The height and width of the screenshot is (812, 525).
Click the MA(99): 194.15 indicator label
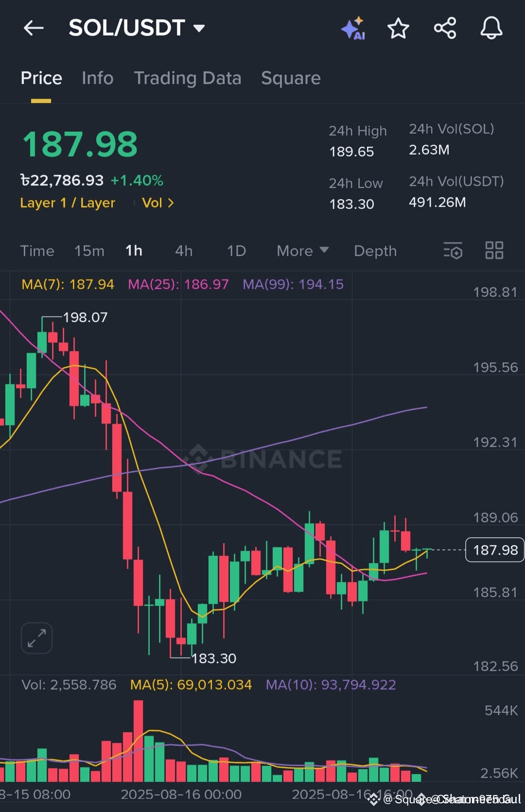coord(293,284)
